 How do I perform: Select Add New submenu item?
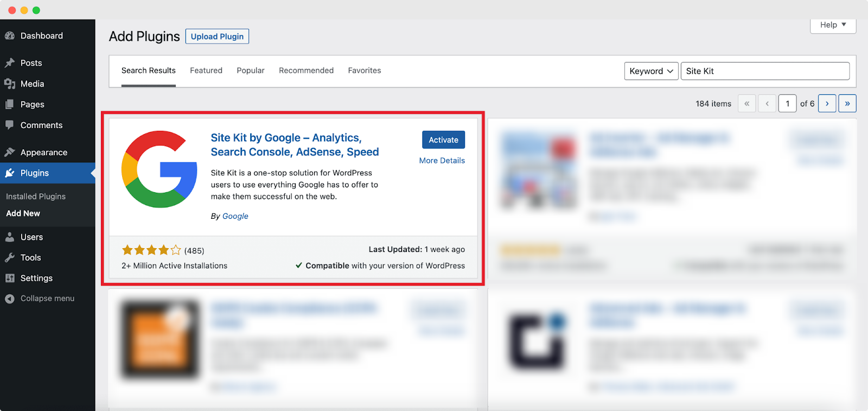point(23,213)
